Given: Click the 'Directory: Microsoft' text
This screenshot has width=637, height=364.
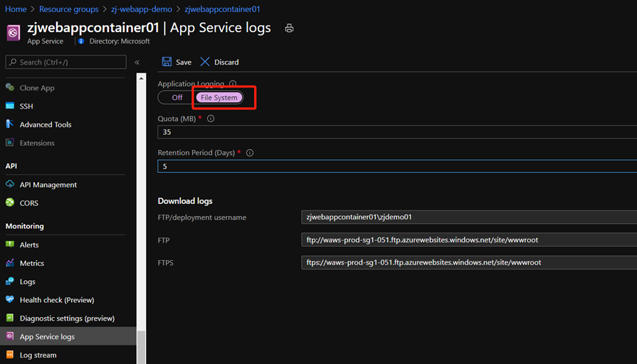Looking at the screenshot, I should click(120, 41).
